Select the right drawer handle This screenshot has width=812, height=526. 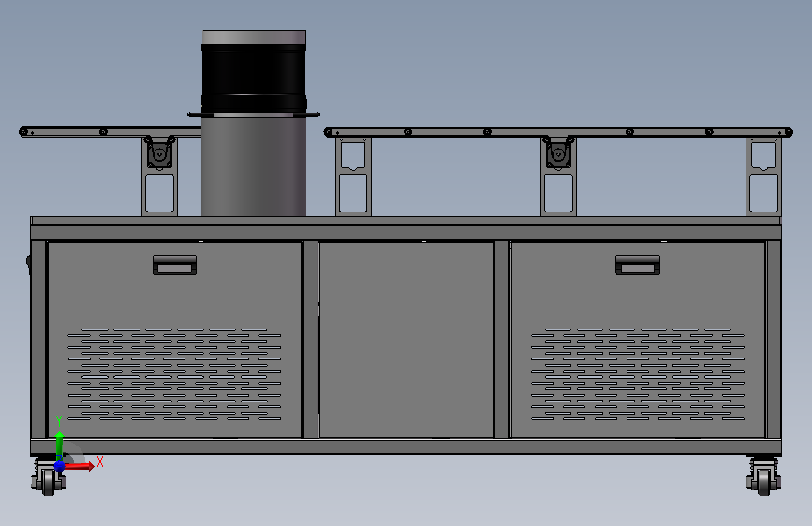point(638,265)
